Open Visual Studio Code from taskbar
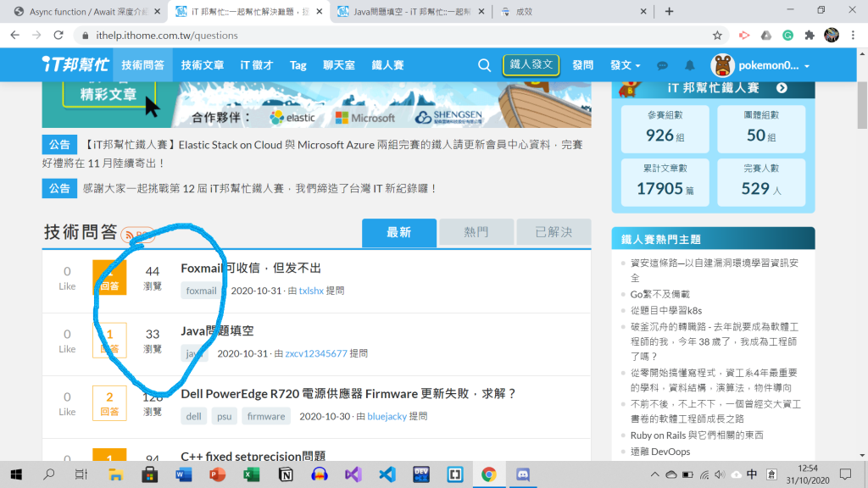Viewport: 868px width, 488px height. (x=387, y=474)
